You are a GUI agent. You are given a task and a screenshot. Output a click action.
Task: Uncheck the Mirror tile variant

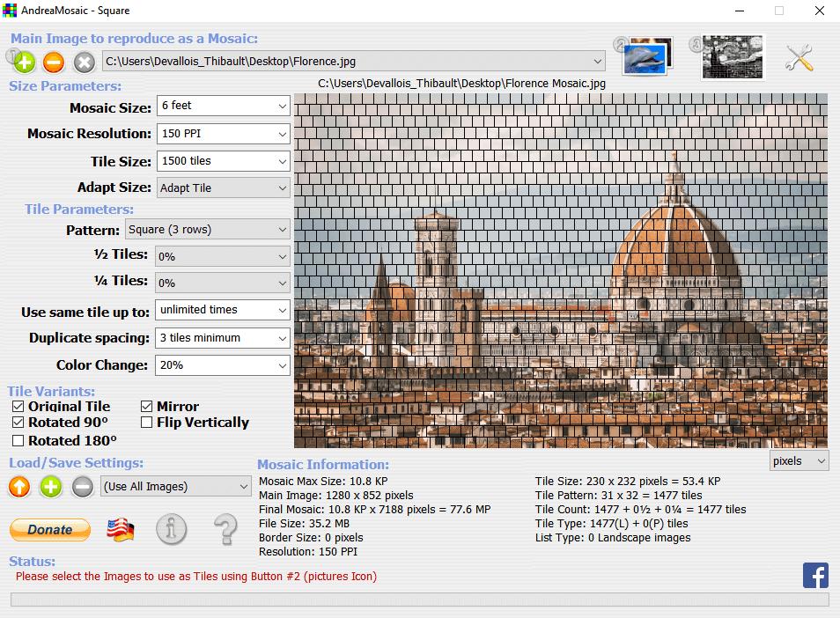pos(147,407)
